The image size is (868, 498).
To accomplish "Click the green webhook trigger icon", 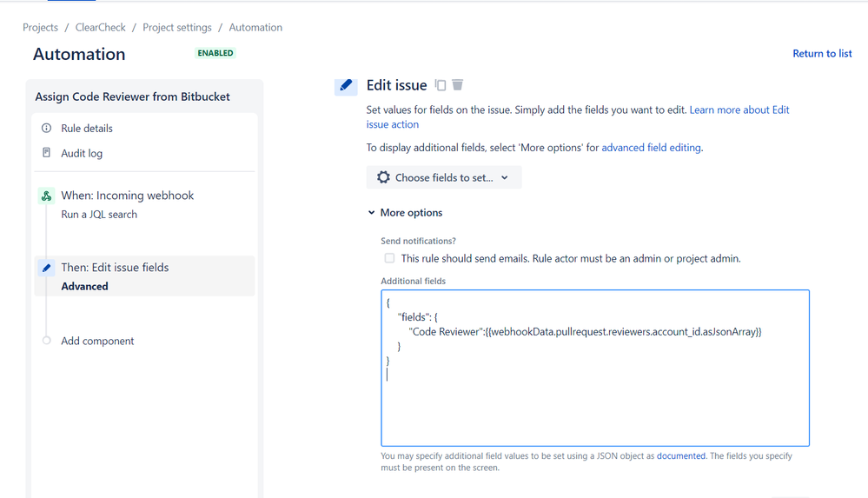I will tap(47, 196).
